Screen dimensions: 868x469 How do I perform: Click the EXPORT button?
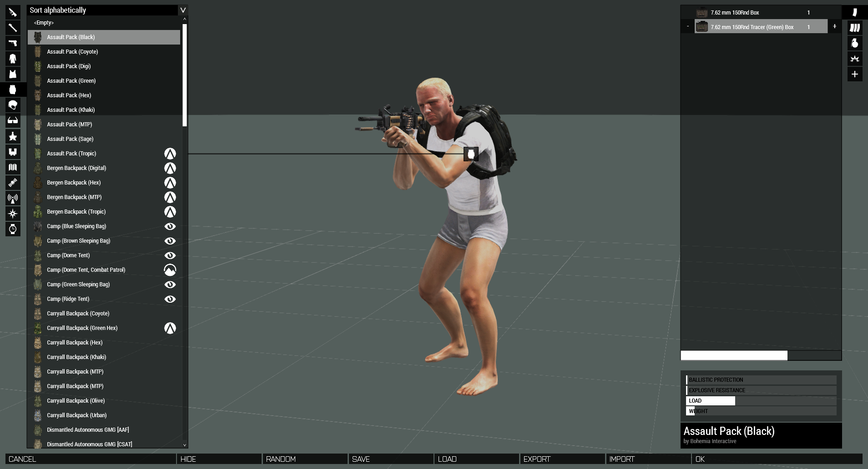coord(563,459)
